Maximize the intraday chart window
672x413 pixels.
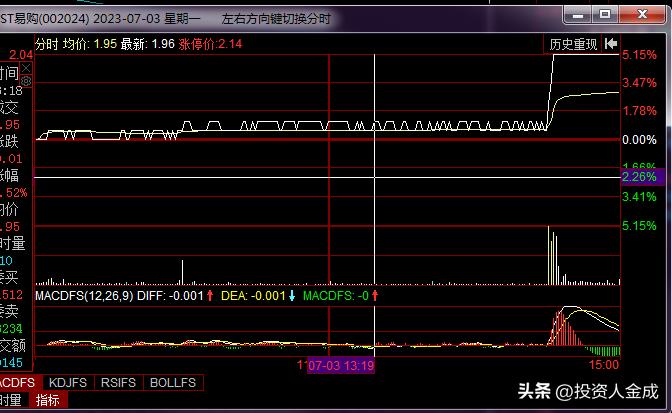coord(605,15)
